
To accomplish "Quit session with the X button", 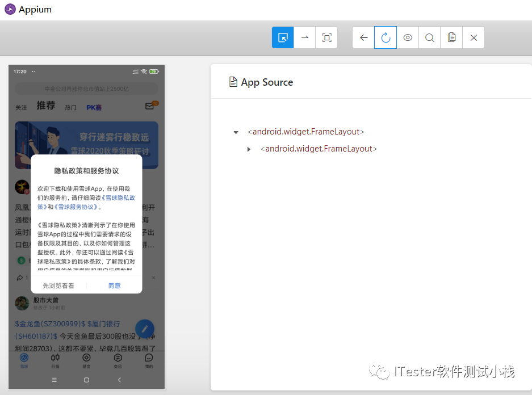I will (x=474, y=37).
